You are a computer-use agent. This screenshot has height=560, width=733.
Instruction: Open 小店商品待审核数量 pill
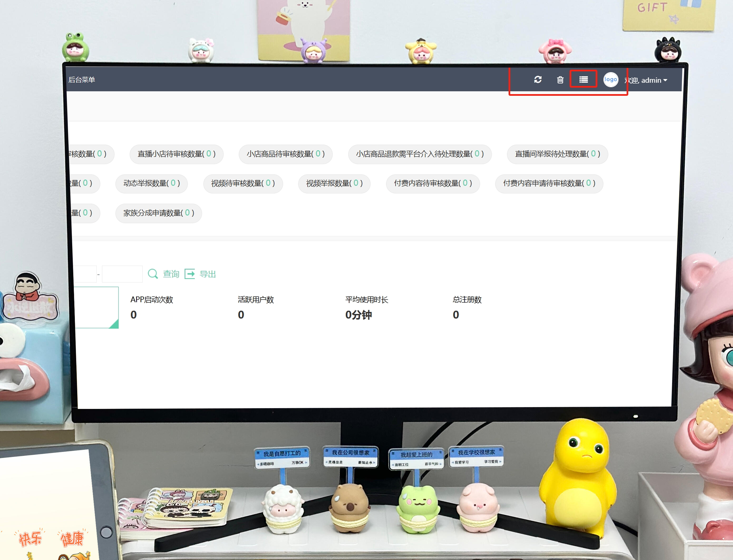pyautogui.click(x=285, y=154)
